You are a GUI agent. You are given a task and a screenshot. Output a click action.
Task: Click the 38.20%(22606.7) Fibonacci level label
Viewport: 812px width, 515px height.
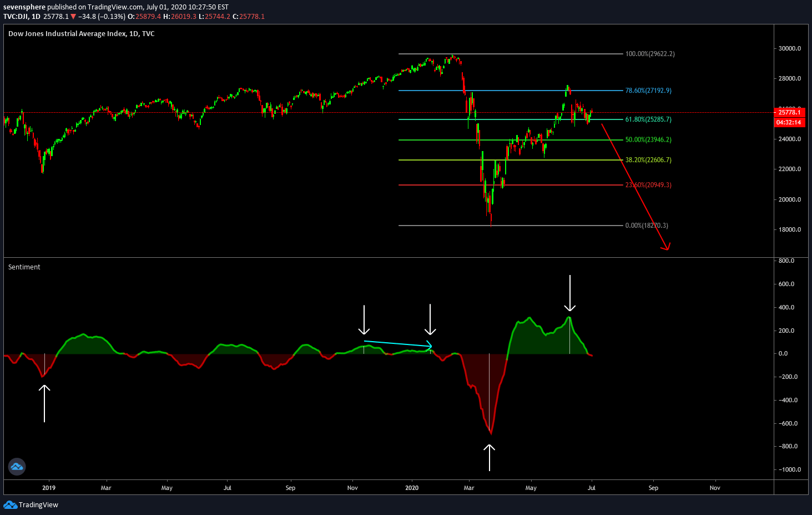point(648,160)
